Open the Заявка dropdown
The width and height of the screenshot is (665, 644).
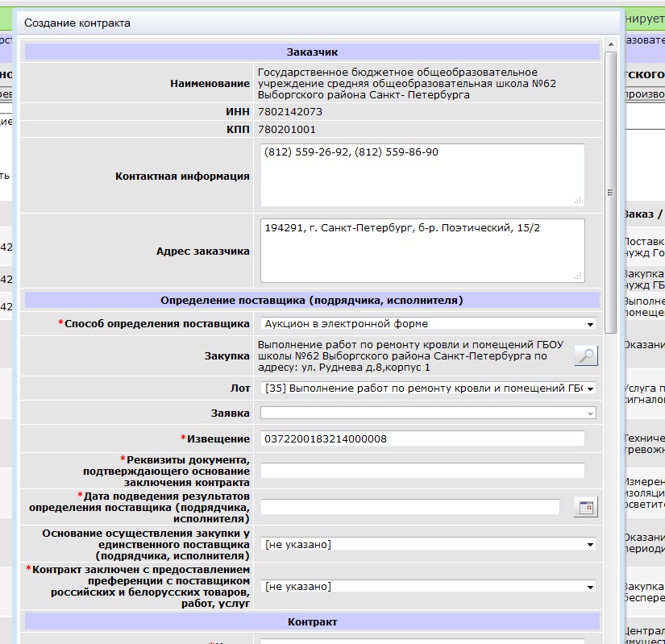428,413
